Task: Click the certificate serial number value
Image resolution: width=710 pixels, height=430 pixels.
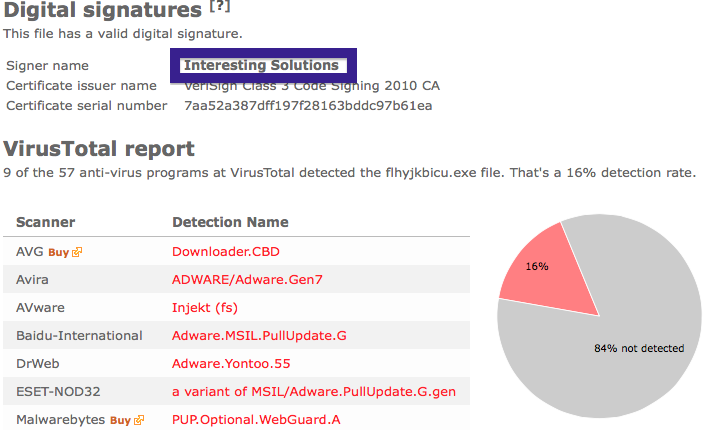Action: click(308, 106)
